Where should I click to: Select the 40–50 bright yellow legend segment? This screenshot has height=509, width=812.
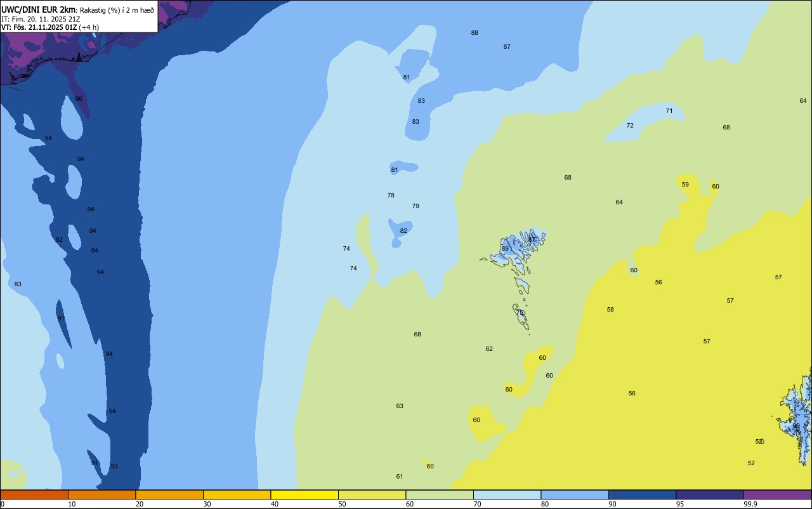[x=304, y=494]
